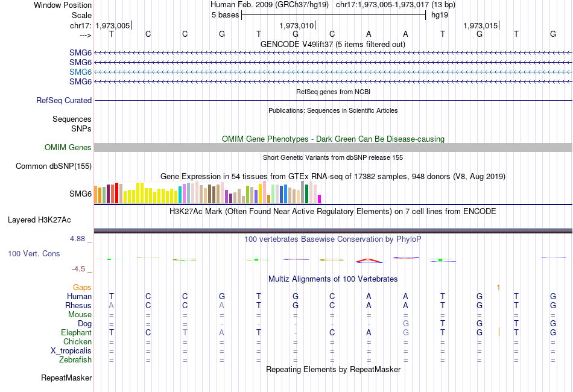Click the RefSeq Curated blue intron line
Screen dimensions: 573x392
(x=333, y=101)
